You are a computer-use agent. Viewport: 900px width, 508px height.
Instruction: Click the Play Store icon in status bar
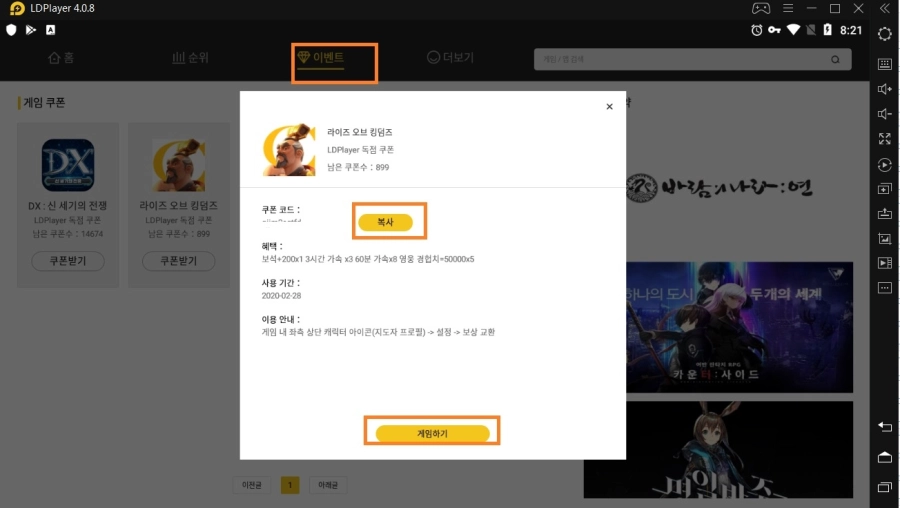[x=30, y=30]
